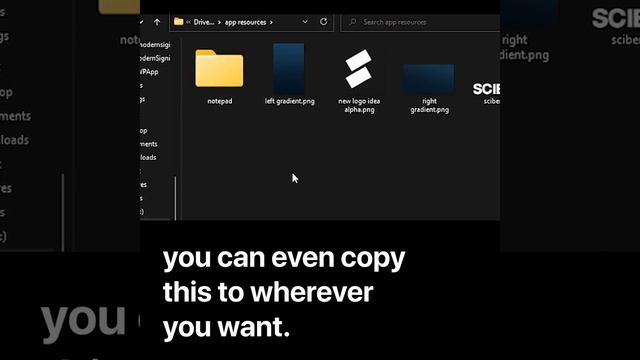Screen dimensions: 640x360
Task: Click the Up one level arrow
Action: (157, 22)
